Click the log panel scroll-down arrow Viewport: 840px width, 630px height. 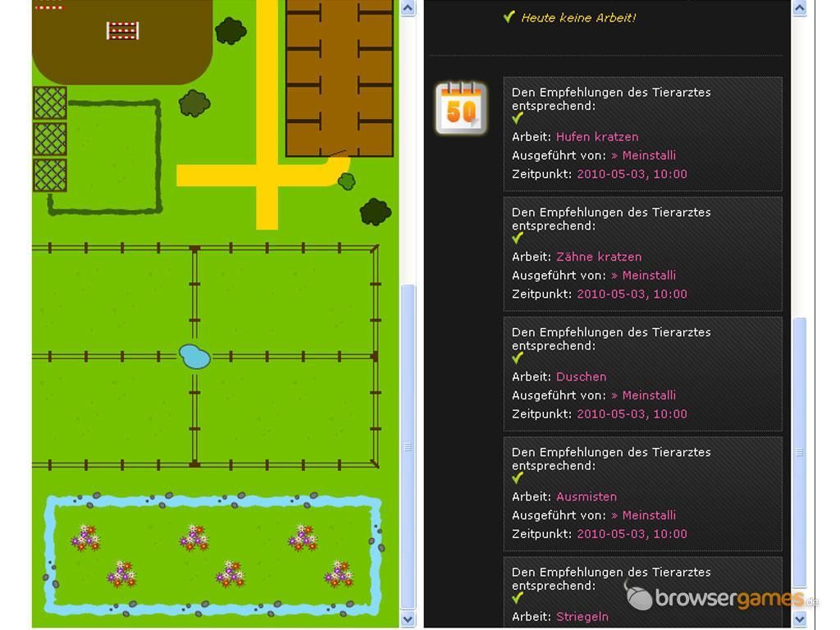(x=799, y=619)
